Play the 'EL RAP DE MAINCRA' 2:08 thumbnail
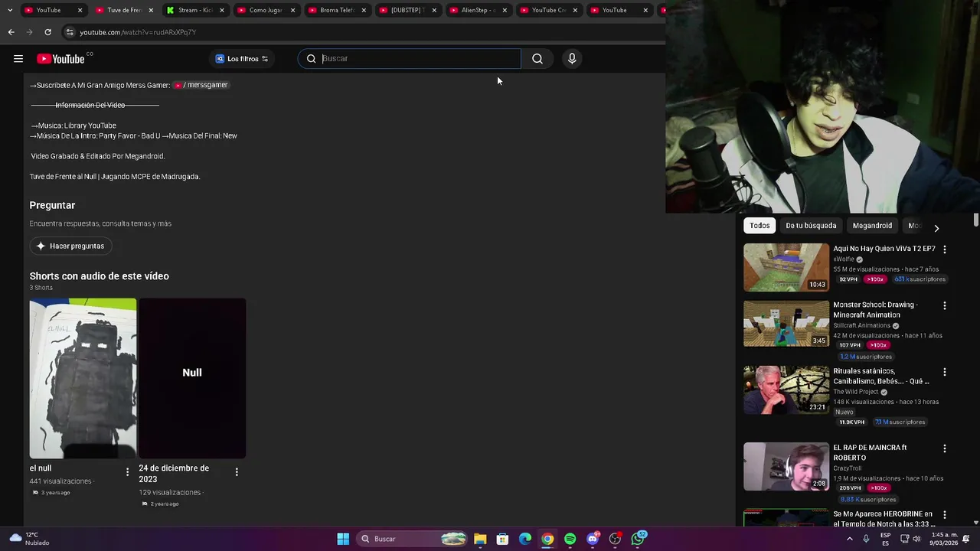The height and width of the screenshot is (551, 980). point(786,466)
